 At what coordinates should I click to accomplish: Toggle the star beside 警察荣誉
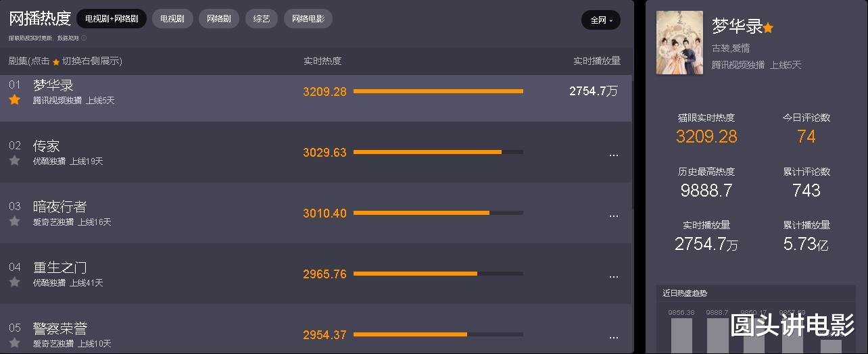14,343
